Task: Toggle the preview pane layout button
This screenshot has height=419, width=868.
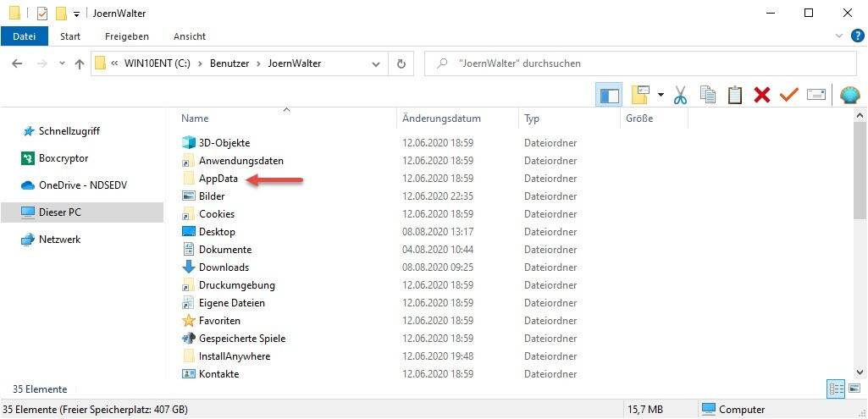Action: (609, 95)
